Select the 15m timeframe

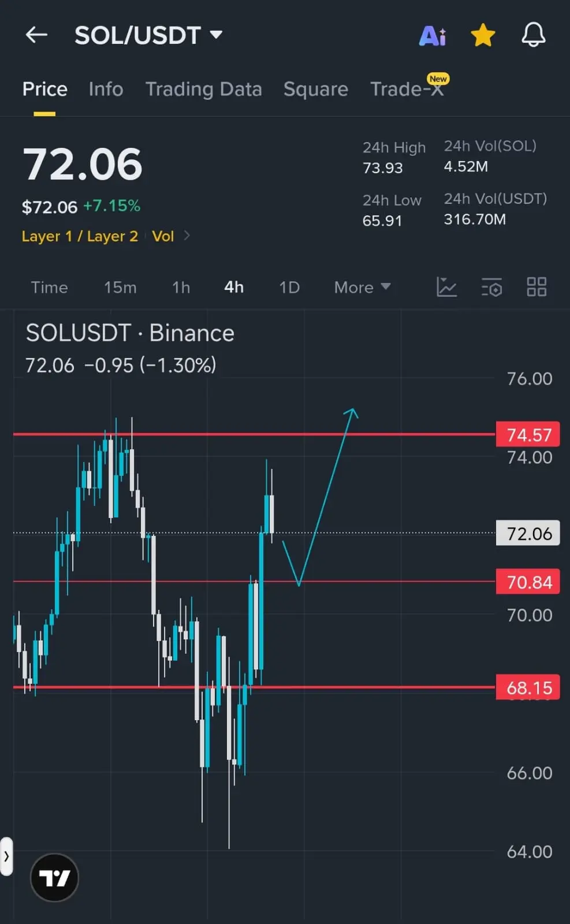(120, 287)
